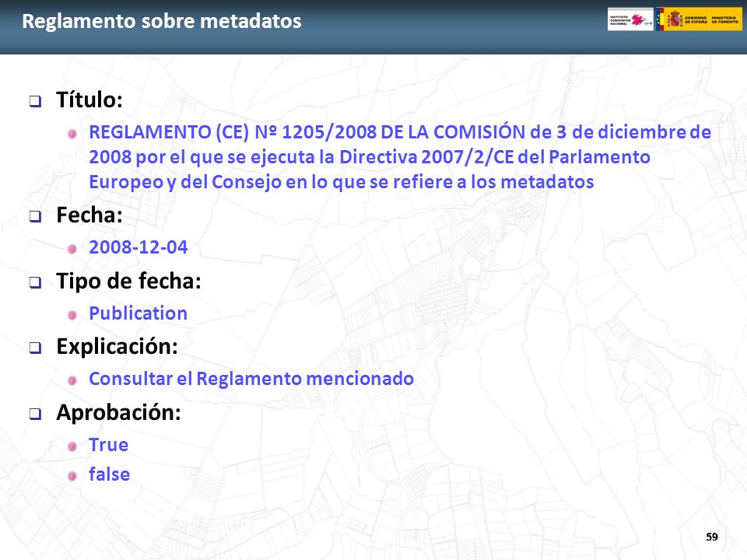Click the square bullet beside 'Explicación:'
747x560 pixels.
35,348
